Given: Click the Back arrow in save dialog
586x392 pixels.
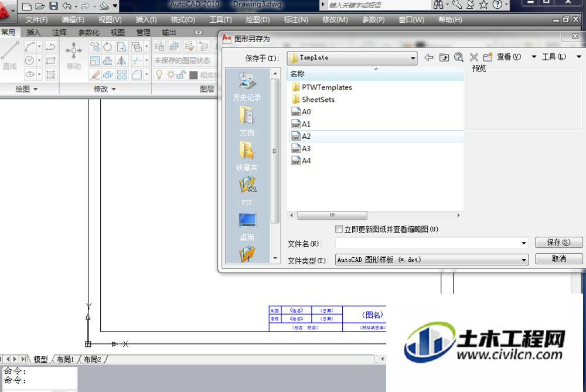Looking at the screenshot, I should coord(429,57).
